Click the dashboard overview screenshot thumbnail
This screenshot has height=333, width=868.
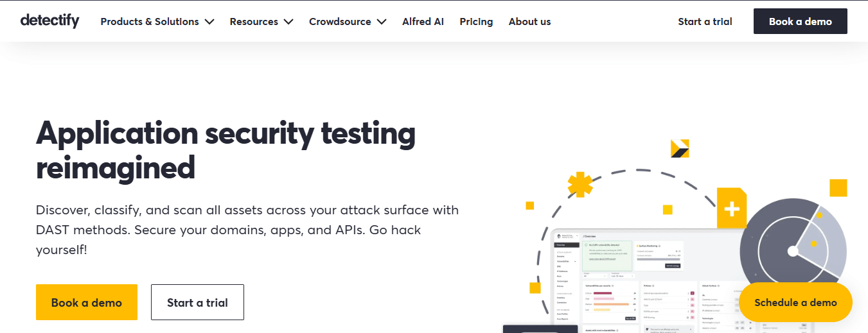coord(649,281)
